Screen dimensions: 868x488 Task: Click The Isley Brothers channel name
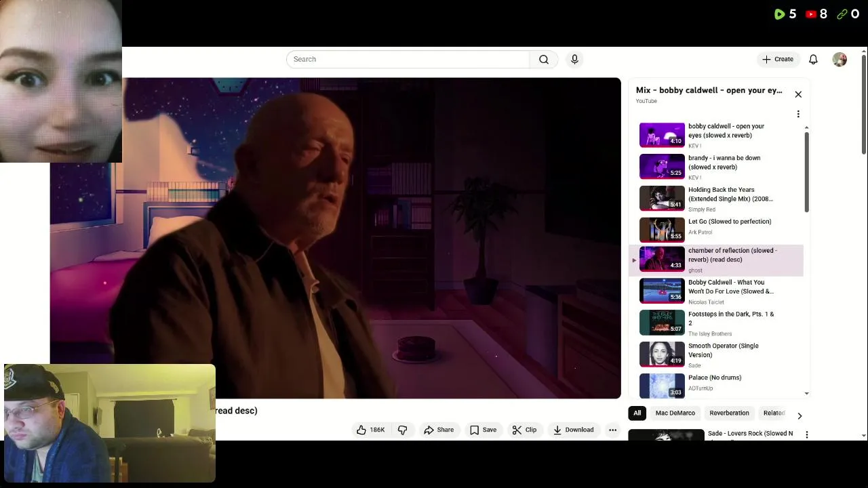point(710,334)
